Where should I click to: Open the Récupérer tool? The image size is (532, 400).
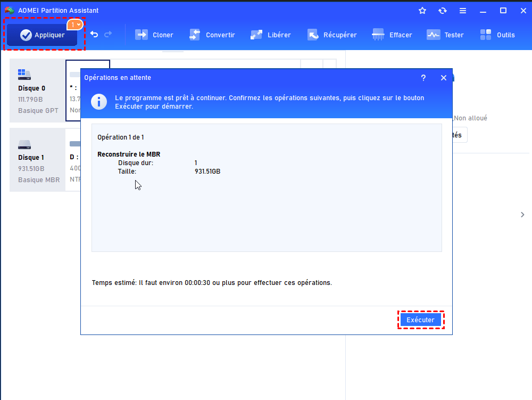pos(332,35)
